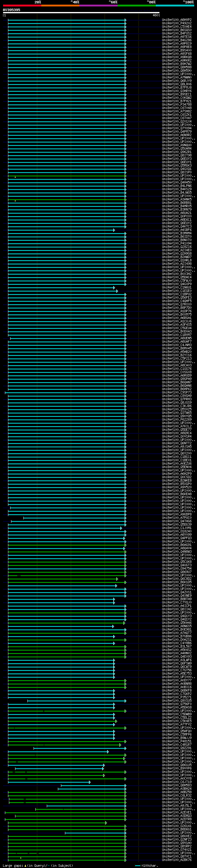The width and height of the screenshot is (197, 868).
Task: Select hit label UniRef100_Q201X4
Action: (x=177, y=121)
